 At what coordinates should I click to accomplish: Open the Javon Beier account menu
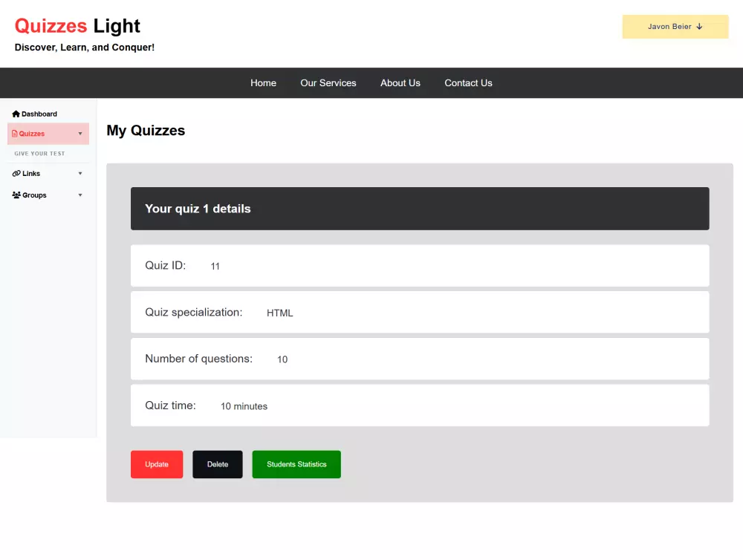click(x=675, y=26)
